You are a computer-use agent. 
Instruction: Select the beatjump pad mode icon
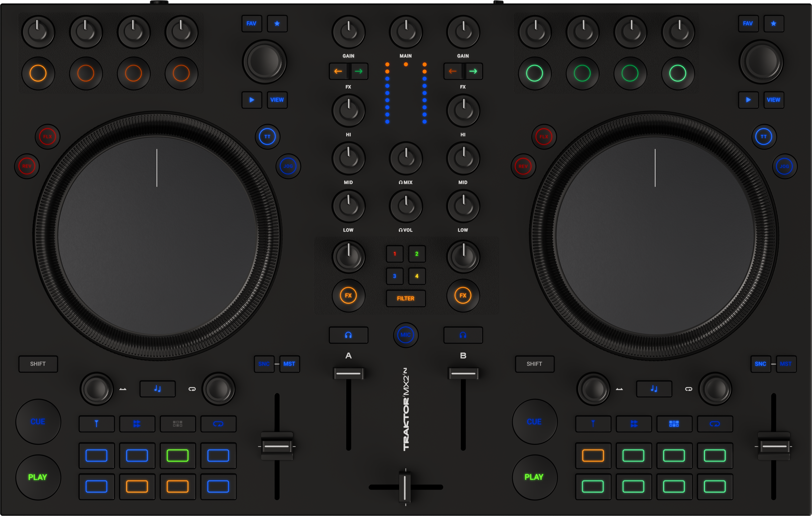point(137,424)
